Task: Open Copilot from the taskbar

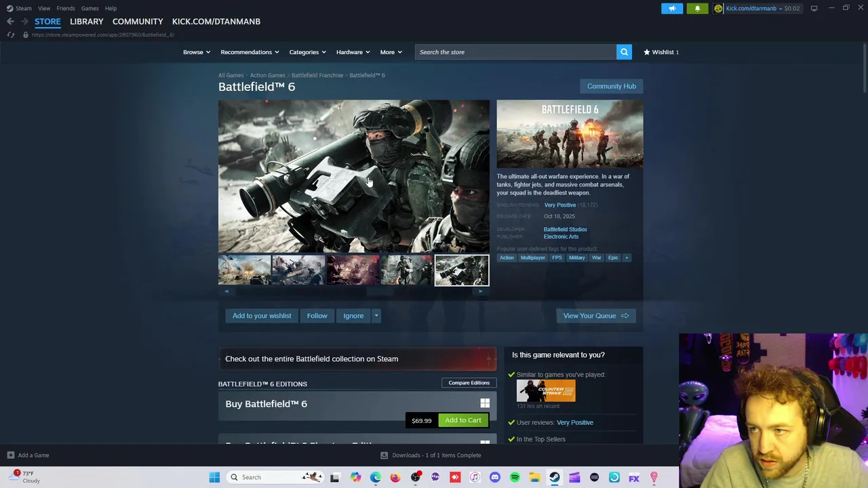Action: [x=355, y=477]
